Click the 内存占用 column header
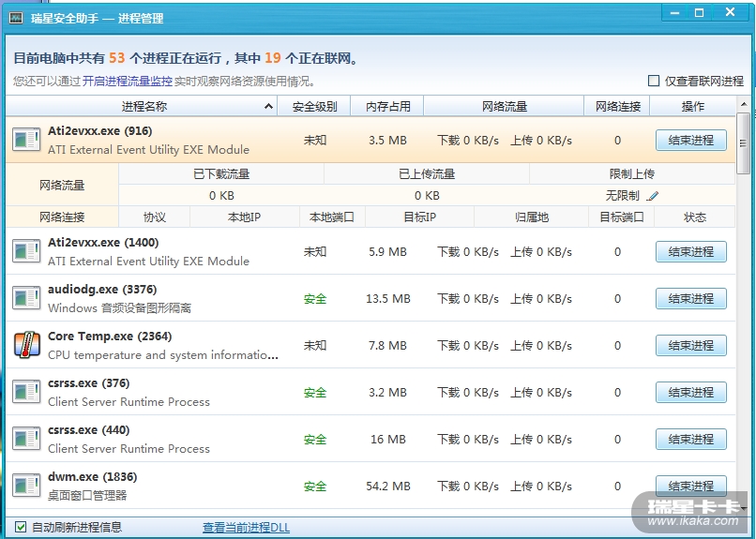Image resolution: width=756 pixels, height=539 pixels. pyautogui.click(x=387, y=107)
